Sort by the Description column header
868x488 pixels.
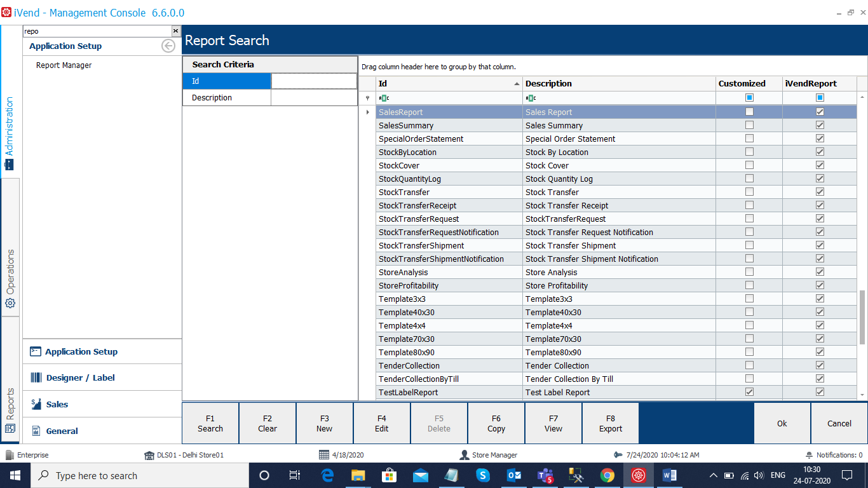point(620,83)
